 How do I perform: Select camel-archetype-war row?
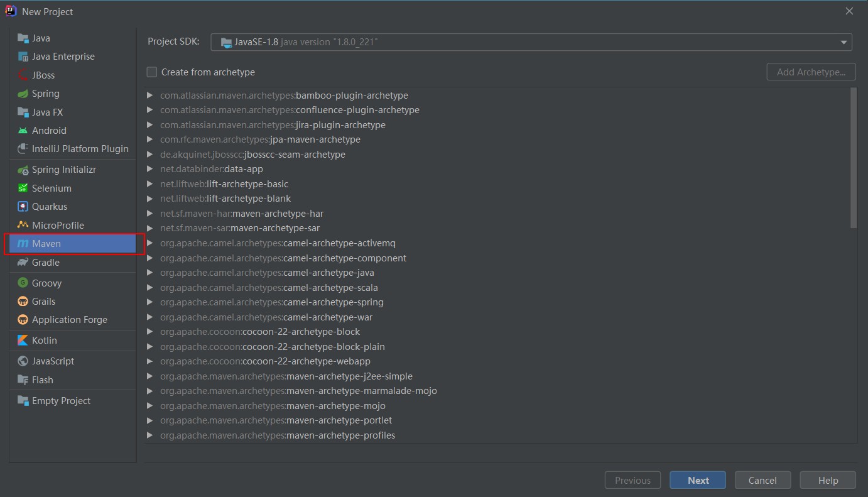coord(497,317)
